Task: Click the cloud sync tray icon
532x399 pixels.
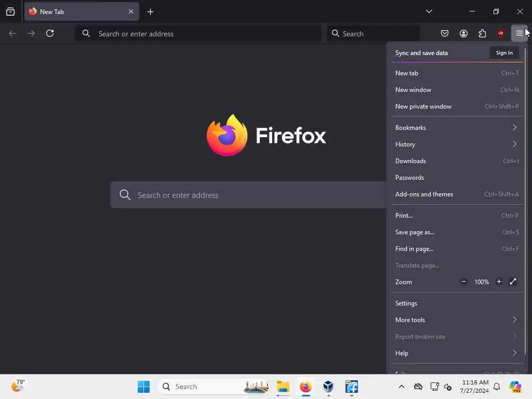Action: [418, 387]
